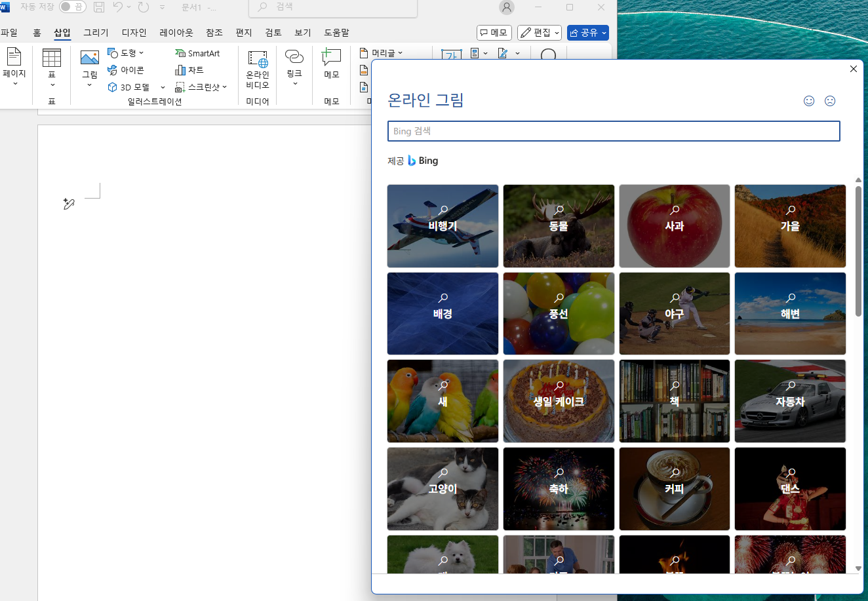Image resolution: width=868 pixels, height=601 pixels.
Task: Switch to the 홈 (Home) tab
Action: coord(37,32)
